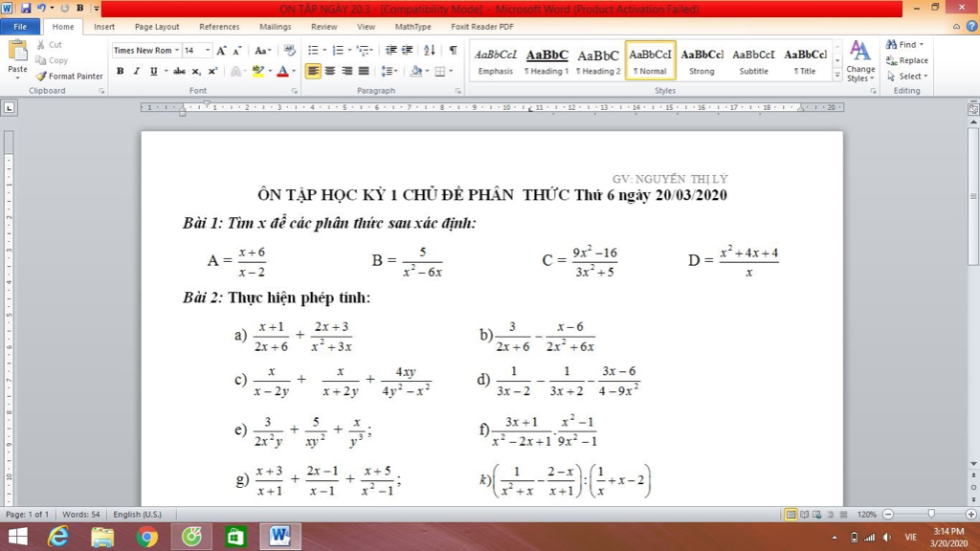Click the Copy command
980x551 pixels.
click(x=52, y=60)
